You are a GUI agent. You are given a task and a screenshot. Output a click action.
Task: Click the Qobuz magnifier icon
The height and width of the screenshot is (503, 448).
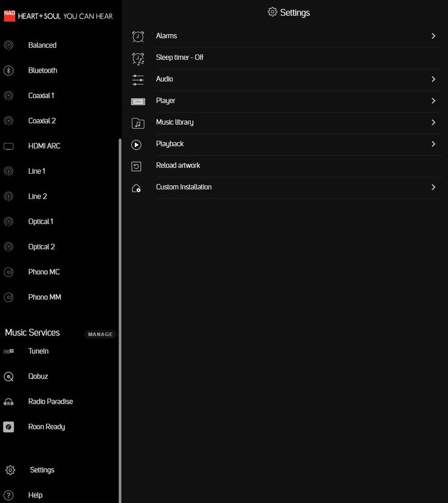[x=8, y=376]
